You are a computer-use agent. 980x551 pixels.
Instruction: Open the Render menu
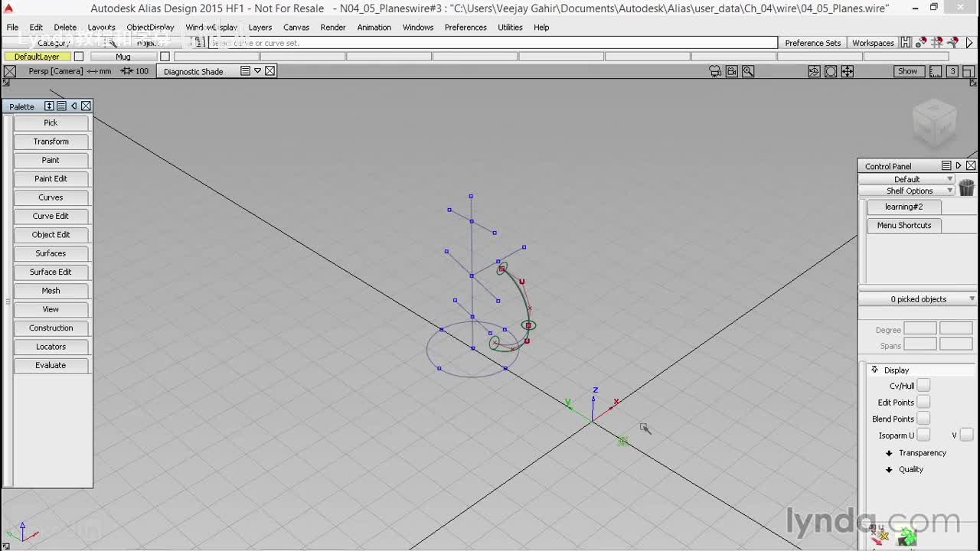point(333,27)
